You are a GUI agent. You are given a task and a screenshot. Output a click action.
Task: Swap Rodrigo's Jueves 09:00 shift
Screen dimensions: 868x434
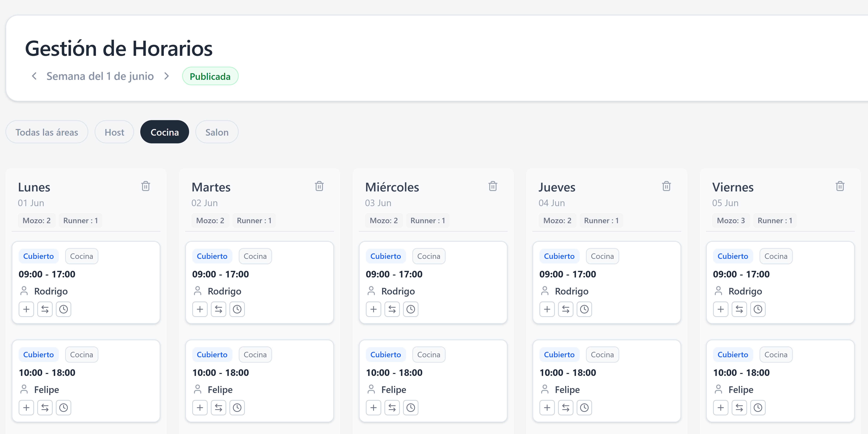coord(565,309)
